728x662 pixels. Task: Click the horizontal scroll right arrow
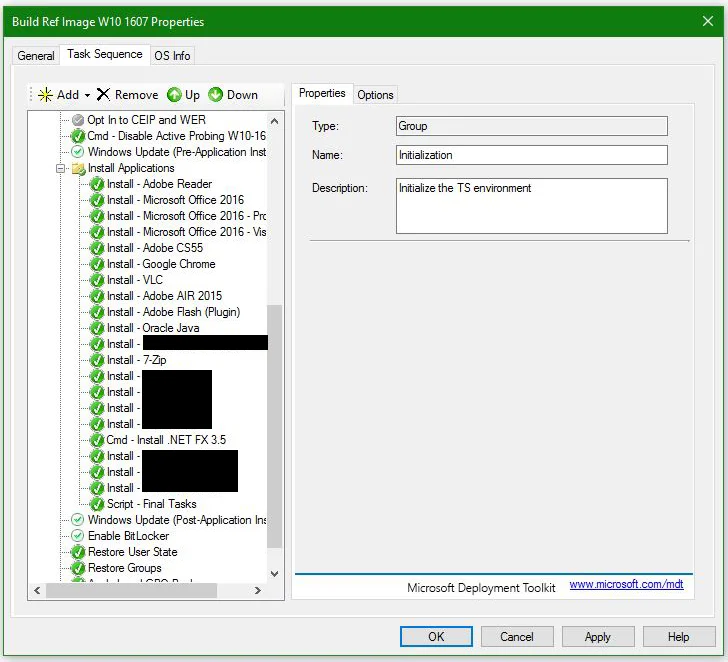(x=258, y=591)
